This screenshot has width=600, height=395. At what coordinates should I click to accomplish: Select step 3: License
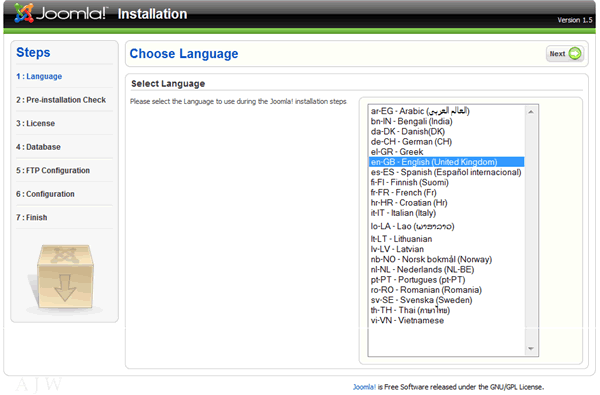pos(36,123)
